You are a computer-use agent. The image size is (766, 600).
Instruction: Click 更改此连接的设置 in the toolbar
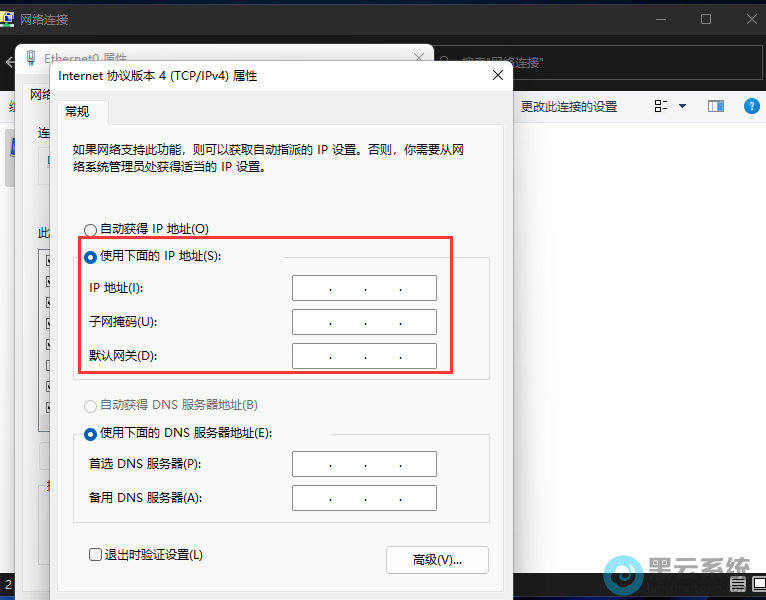click(x=568, y=106)
